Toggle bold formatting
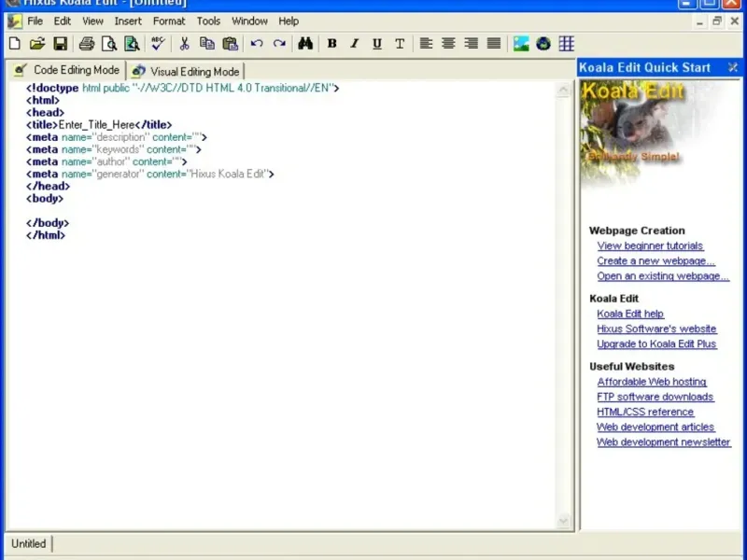Viewport: 747px width, 560px height. point(331,43)
